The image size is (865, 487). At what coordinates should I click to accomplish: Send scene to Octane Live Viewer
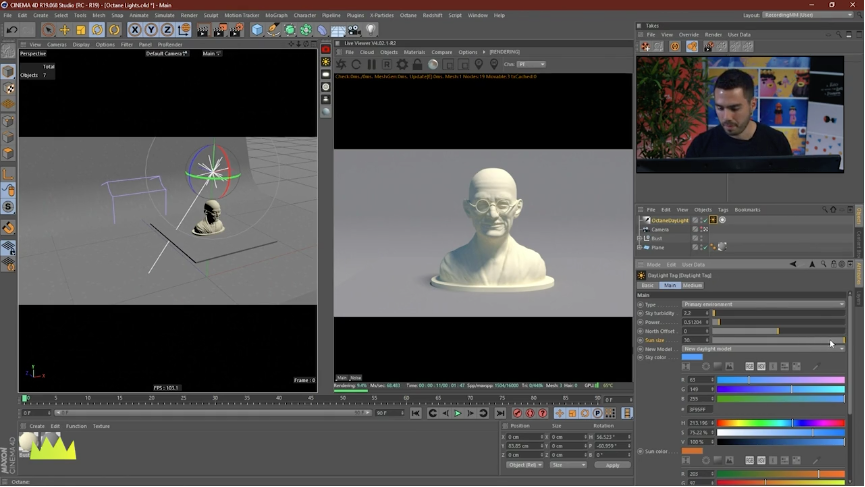pos(341,65)
